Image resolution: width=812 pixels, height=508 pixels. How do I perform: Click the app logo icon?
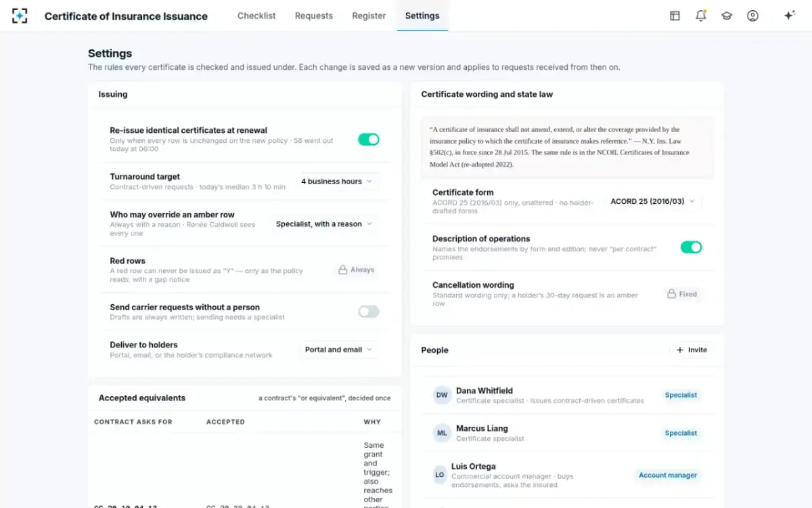click(20, 16)
